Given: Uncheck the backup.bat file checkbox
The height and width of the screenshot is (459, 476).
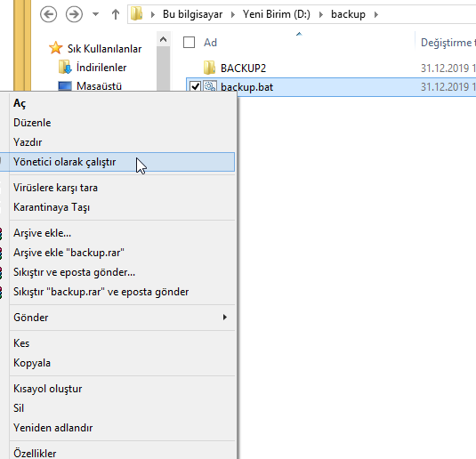Looking at the screenshot, I should pos(195,87).
